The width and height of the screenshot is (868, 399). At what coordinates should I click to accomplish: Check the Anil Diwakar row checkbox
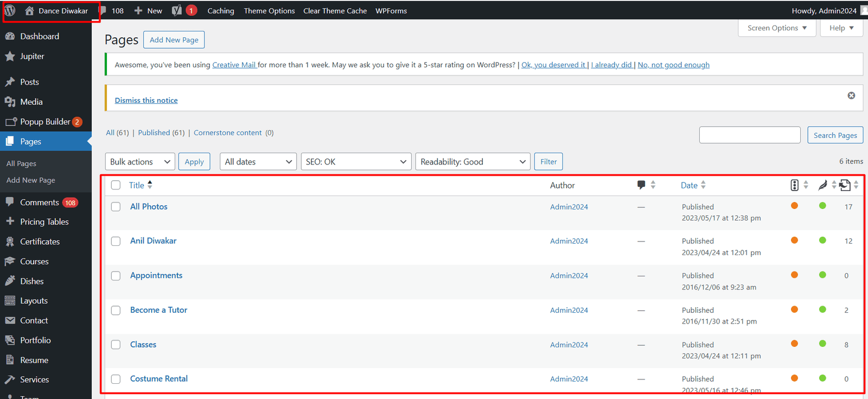point(116,241)
